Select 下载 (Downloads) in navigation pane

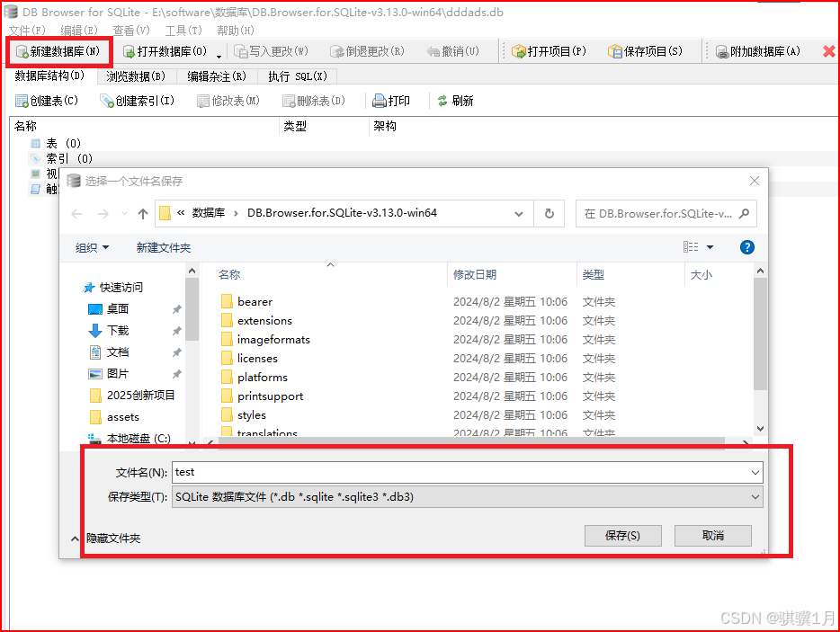(109, 331)
